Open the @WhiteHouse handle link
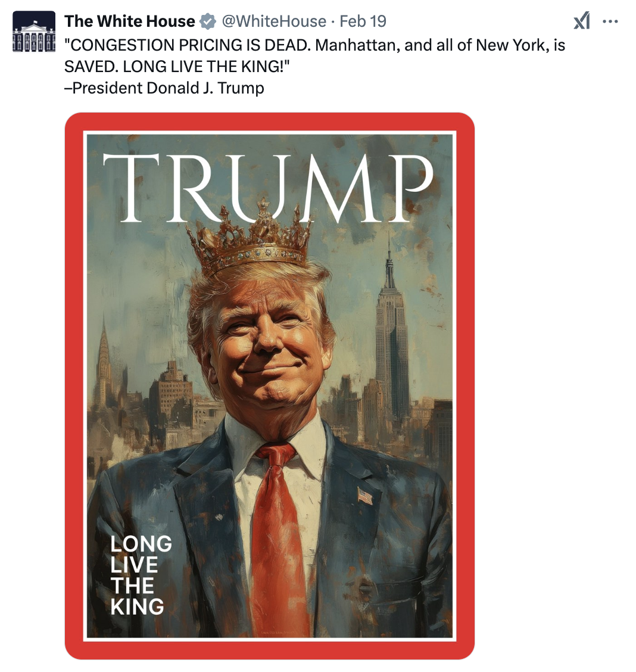The width and height of the screenshot is (636, 672). point(274,21)
